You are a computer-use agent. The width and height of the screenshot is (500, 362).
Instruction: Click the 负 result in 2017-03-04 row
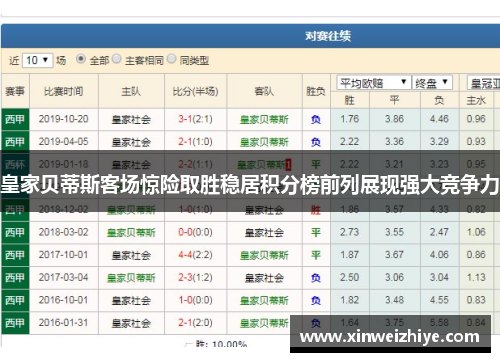pyautogui.click(x=316, y=278)
